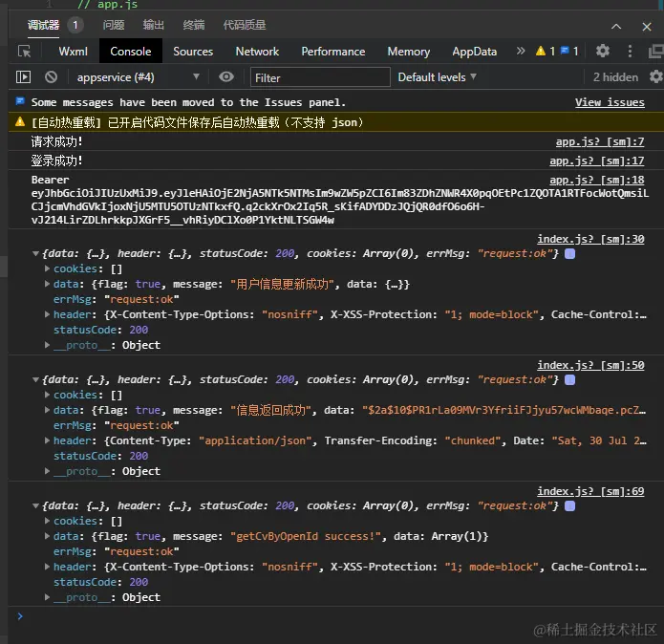Open source link index.js? [sm]:69

(x=590, y=491)
